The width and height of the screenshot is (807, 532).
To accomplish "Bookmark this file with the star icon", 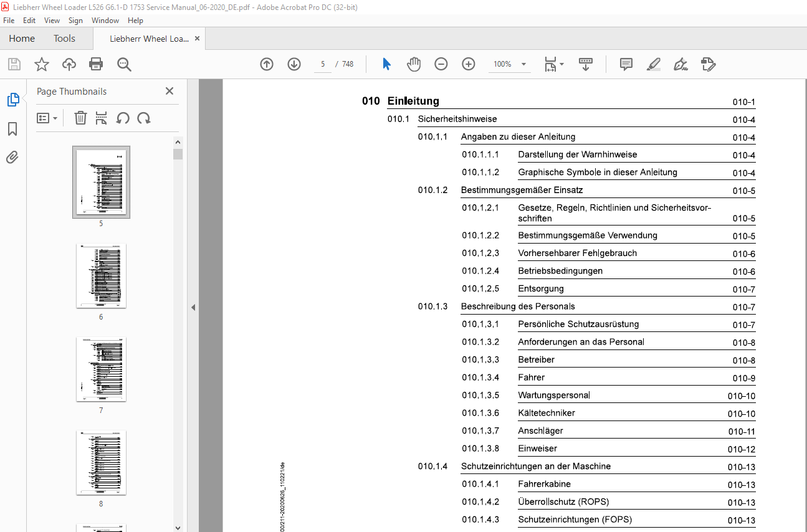I will [x=42, y=64].
